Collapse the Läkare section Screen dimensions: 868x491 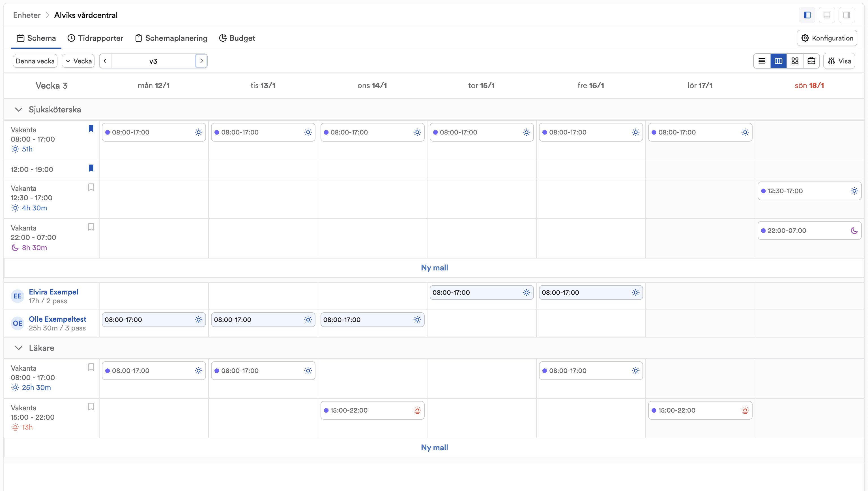coord(19,348)
